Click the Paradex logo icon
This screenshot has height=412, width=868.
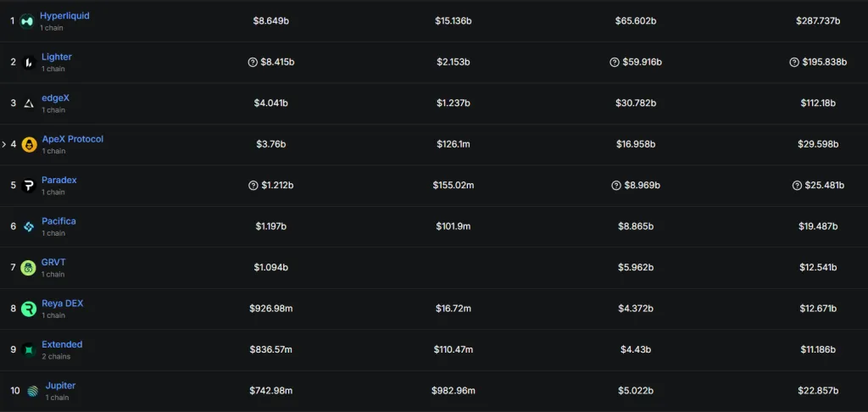(29, 186)
